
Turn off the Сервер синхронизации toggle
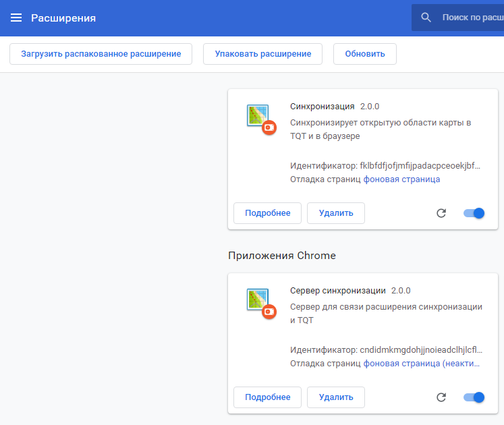coord(474,397)
